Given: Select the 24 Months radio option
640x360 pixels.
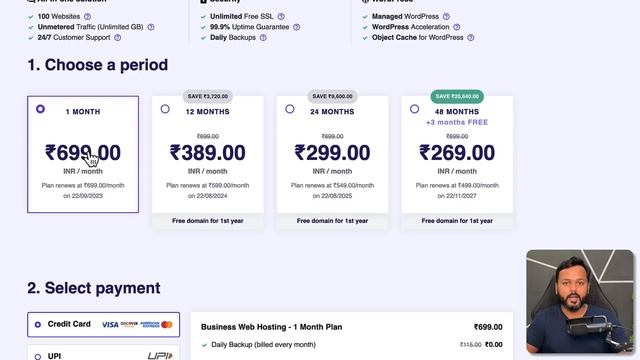Looking at the screenshot, I should tap(290, 109).
